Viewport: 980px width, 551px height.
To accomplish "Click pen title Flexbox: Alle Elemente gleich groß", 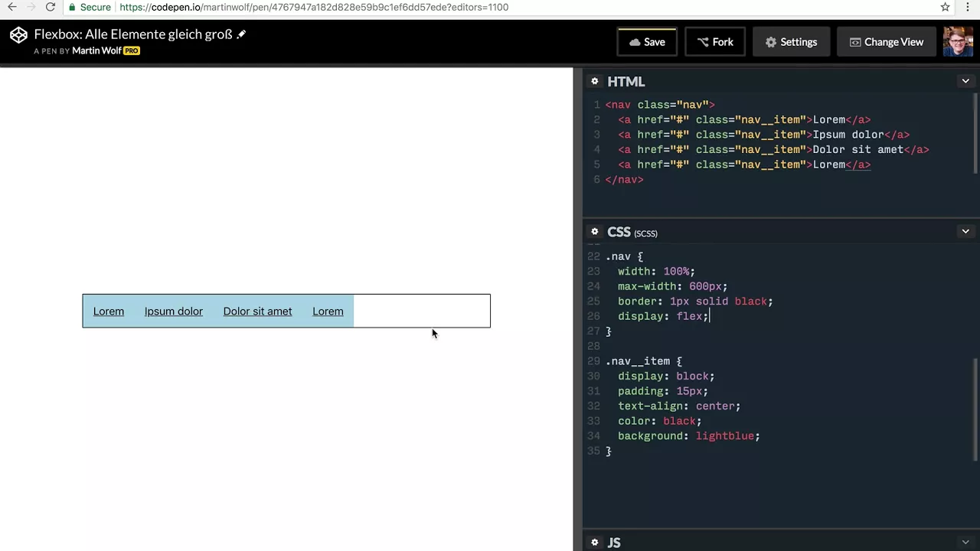I will (x=132, y=34).
